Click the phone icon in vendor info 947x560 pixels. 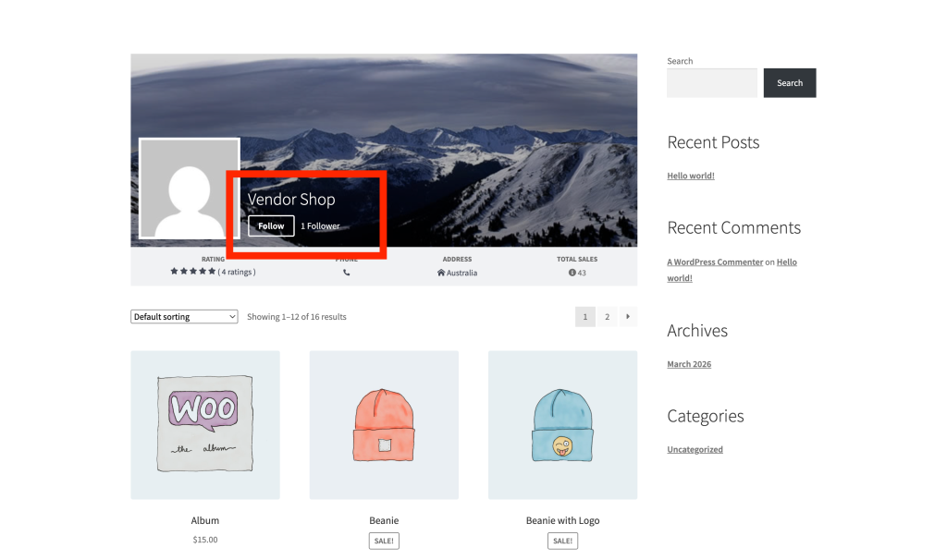[x=347, y=273]
